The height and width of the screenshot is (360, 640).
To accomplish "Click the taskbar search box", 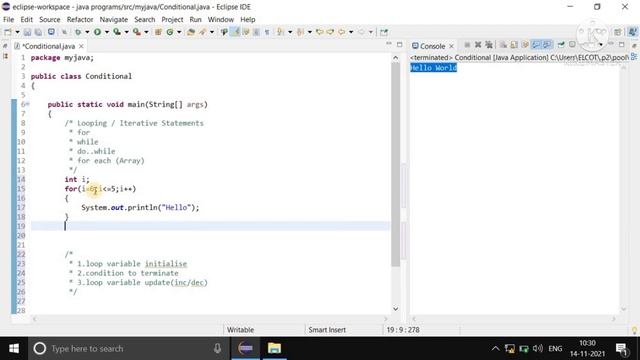I will 128,349.
